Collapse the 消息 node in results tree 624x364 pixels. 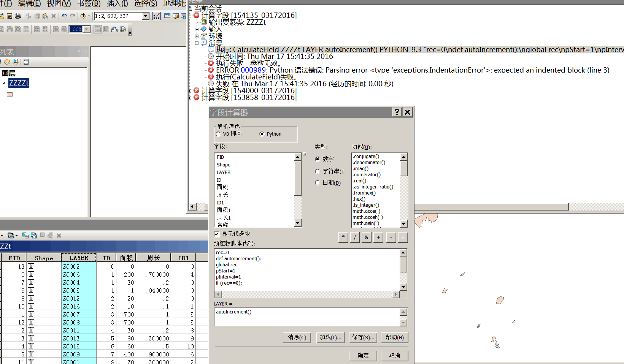(197, 43)
